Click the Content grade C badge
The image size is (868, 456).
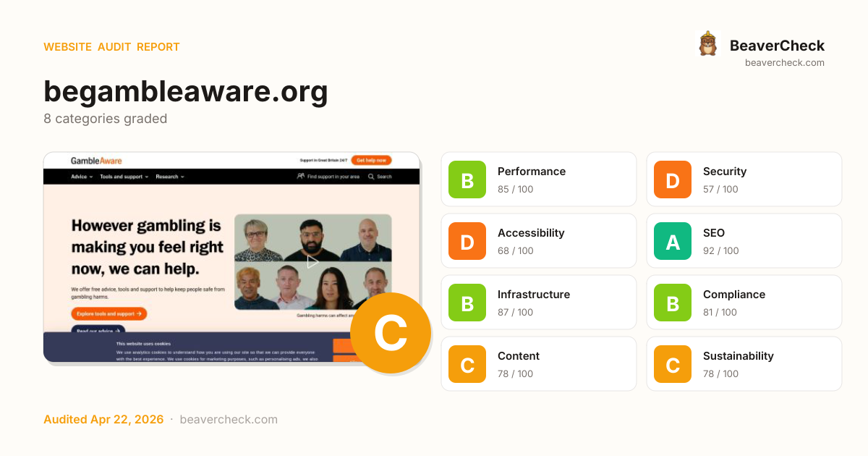467,364
